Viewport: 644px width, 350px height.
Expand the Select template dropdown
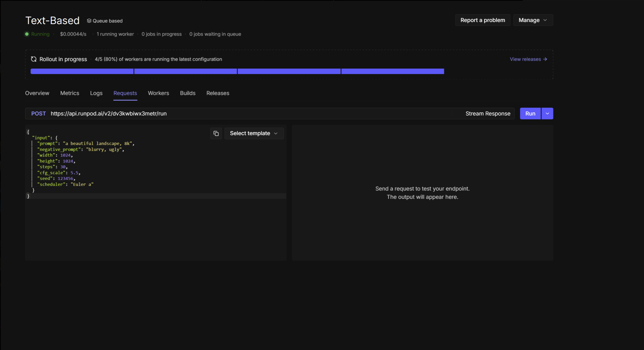pos(254,133)
